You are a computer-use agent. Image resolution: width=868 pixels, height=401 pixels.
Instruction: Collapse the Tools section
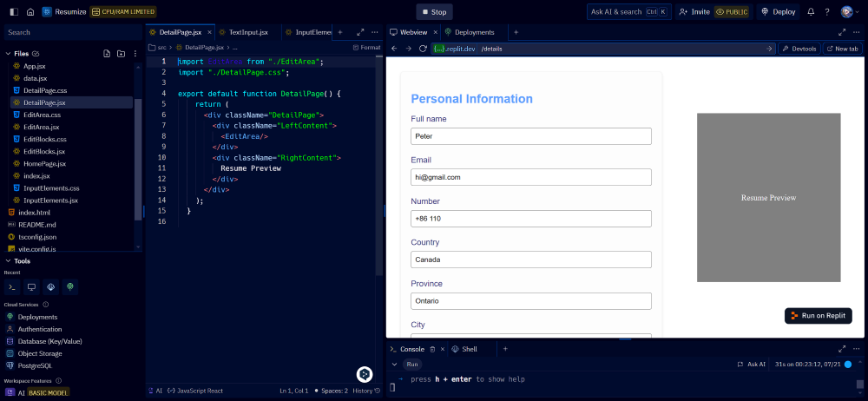coord(8,260)
